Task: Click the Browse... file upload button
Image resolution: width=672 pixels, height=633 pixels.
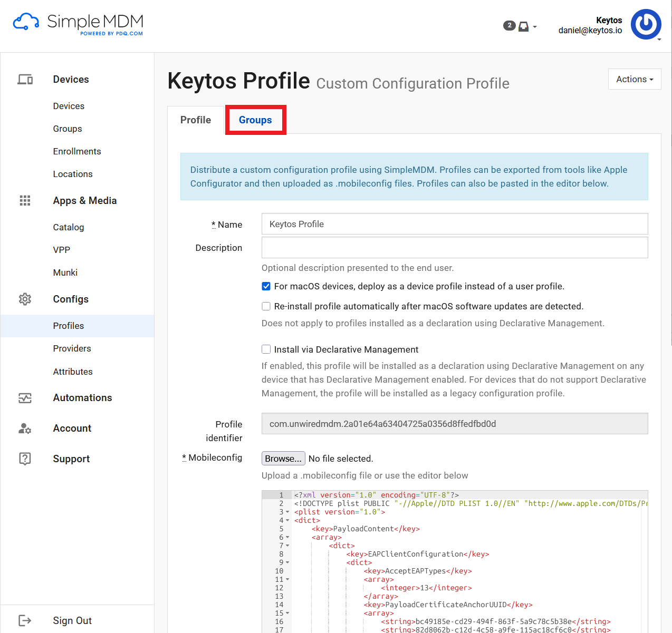Action: 283,459
